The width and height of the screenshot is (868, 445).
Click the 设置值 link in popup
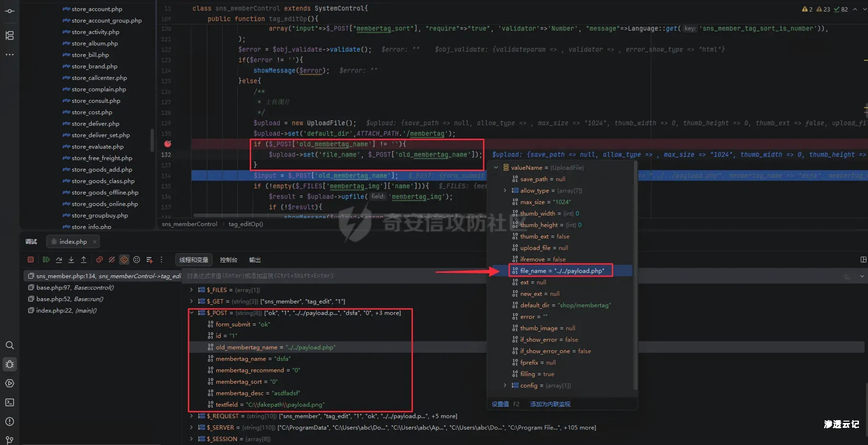(x=500, y=404)
